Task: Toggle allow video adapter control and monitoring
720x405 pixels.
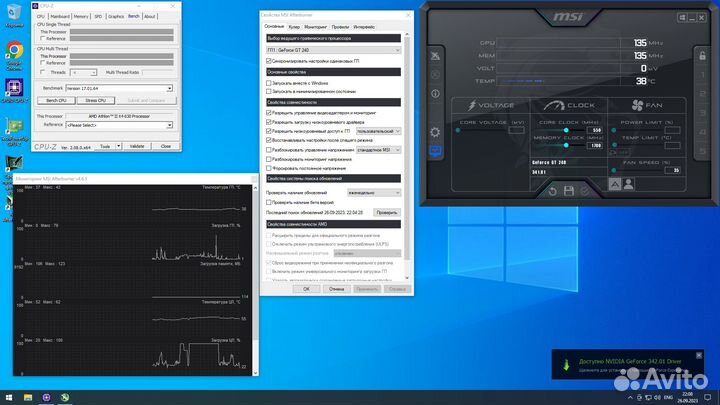Action: click(269, 112)
